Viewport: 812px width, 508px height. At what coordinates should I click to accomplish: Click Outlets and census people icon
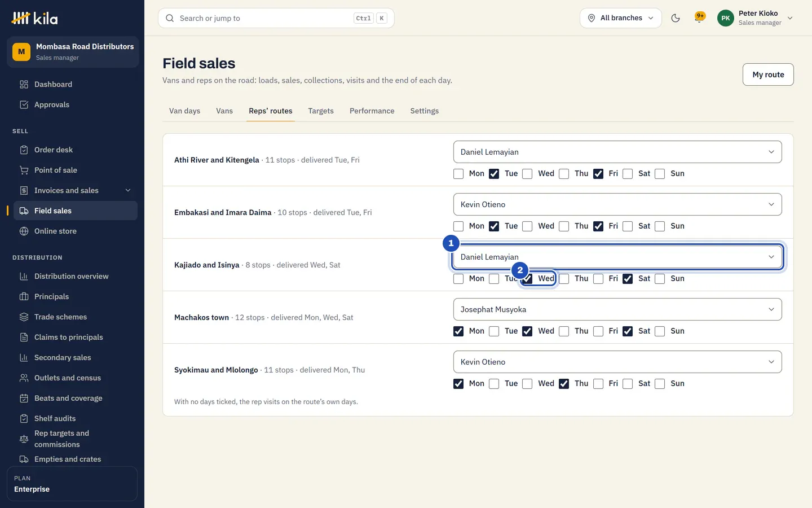(24, 378)
